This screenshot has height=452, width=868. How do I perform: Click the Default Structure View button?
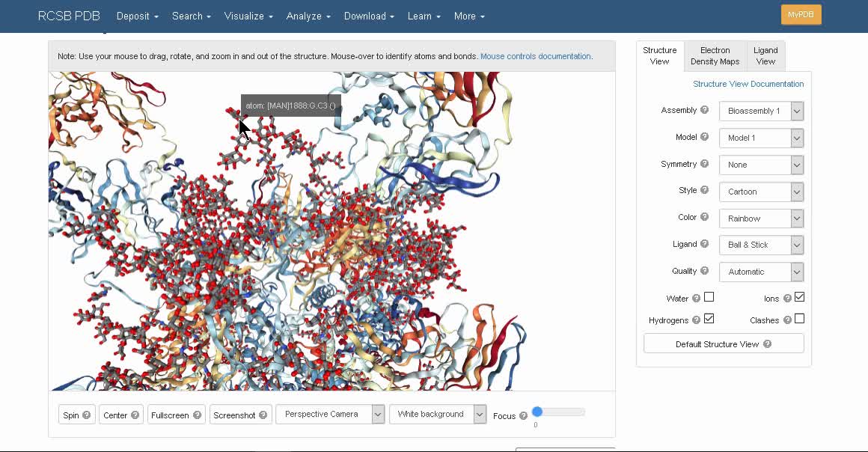723,344
